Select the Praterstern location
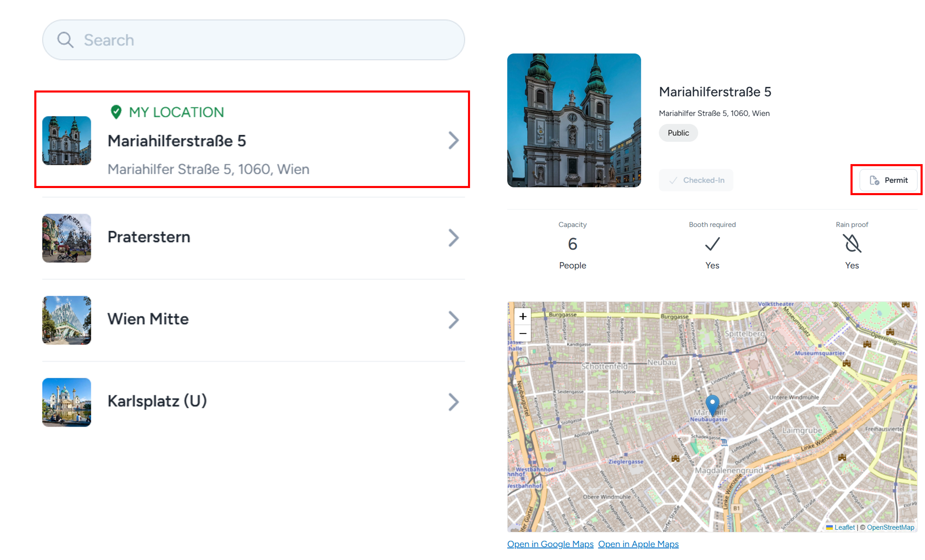Viewport: 925px width, 560px height. tap(253, 238)
